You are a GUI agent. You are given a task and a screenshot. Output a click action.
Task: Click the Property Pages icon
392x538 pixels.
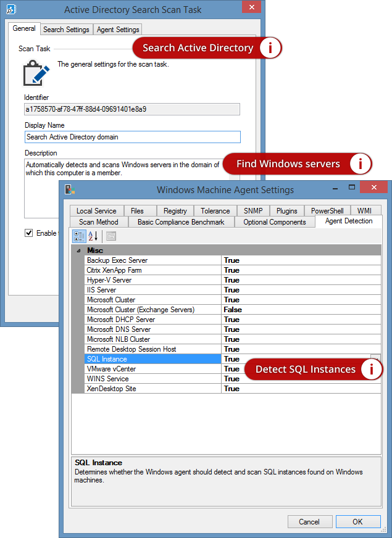[x=111, y=236]
